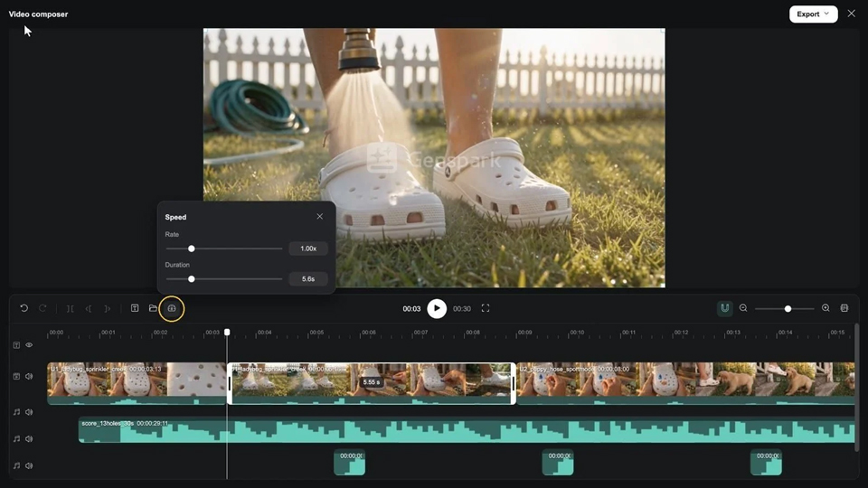Click the timeline zoom slider handle
This screenshot has height=488, width=868.
[788, 309]
